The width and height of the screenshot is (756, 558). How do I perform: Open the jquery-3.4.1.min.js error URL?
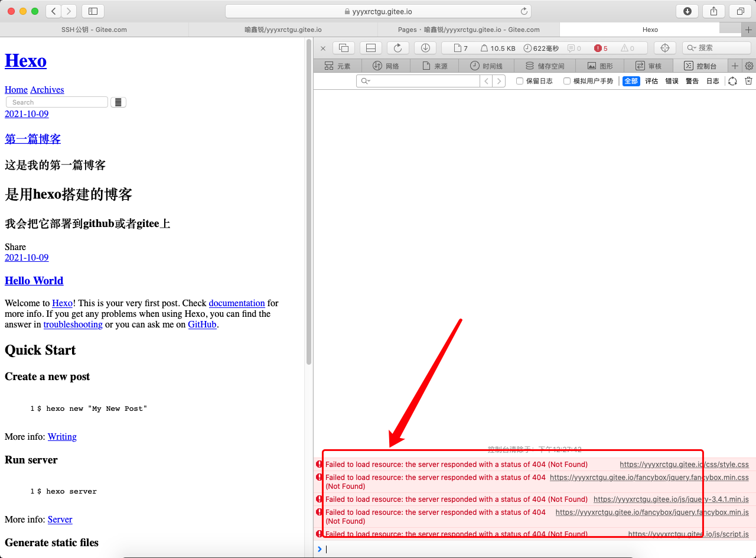(671, 499)
